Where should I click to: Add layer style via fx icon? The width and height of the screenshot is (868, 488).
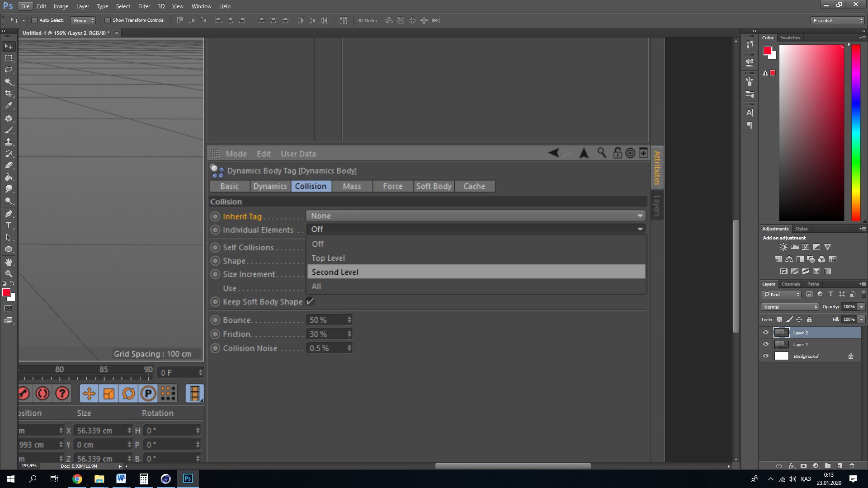click(792, 466)
